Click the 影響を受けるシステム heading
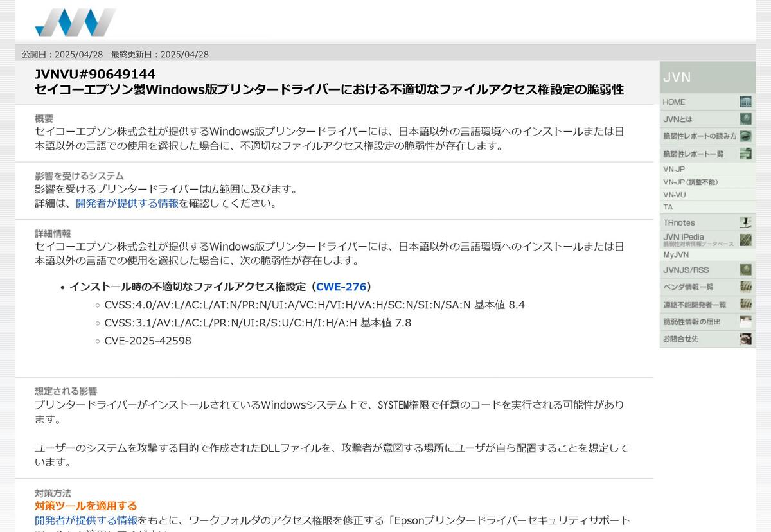 tap(79, 175)
